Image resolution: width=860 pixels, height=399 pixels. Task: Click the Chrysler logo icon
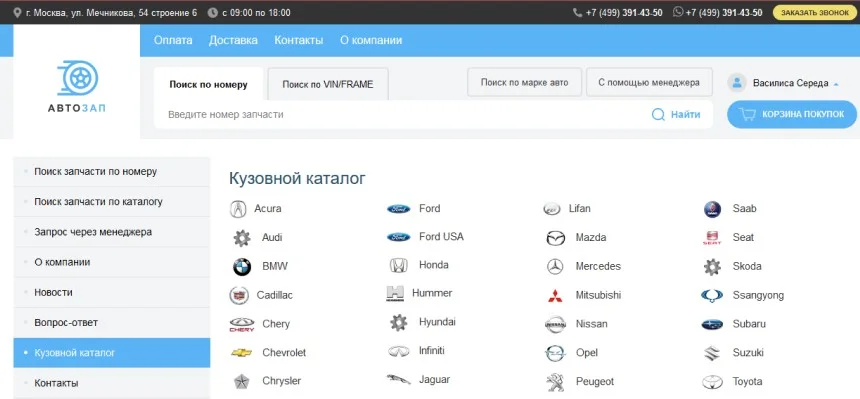tap(242, 381)
